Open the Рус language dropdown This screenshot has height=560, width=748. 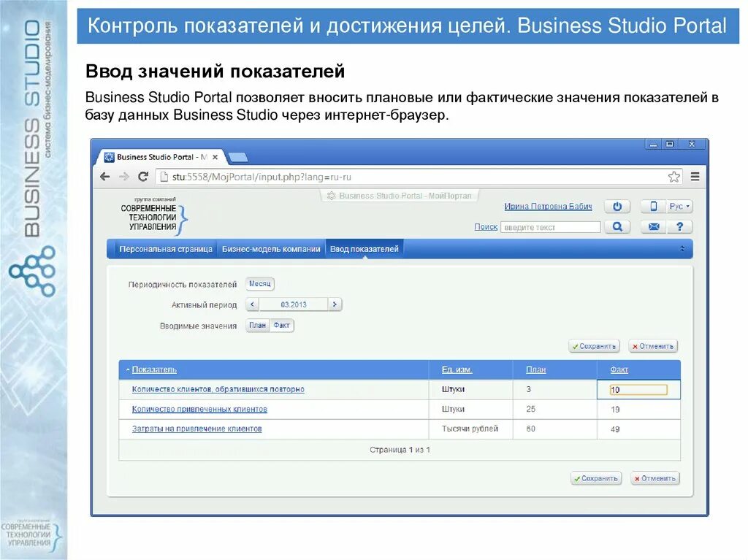[x=679, y=207]
